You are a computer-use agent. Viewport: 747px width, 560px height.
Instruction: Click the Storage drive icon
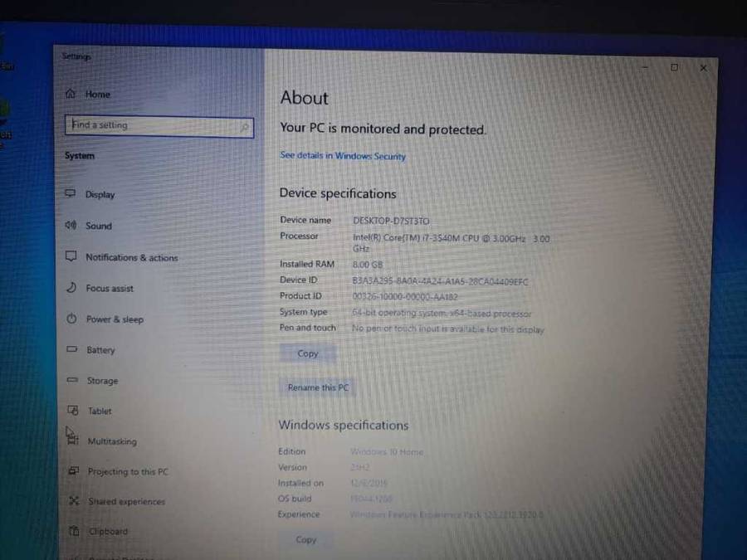[72, 381]
